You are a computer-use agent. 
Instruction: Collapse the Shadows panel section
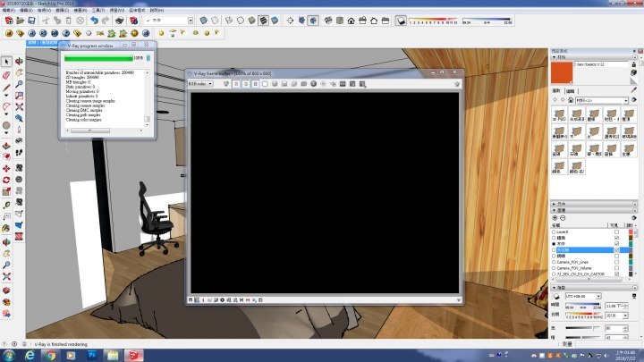pyautogui.click(x=554, y=288)
